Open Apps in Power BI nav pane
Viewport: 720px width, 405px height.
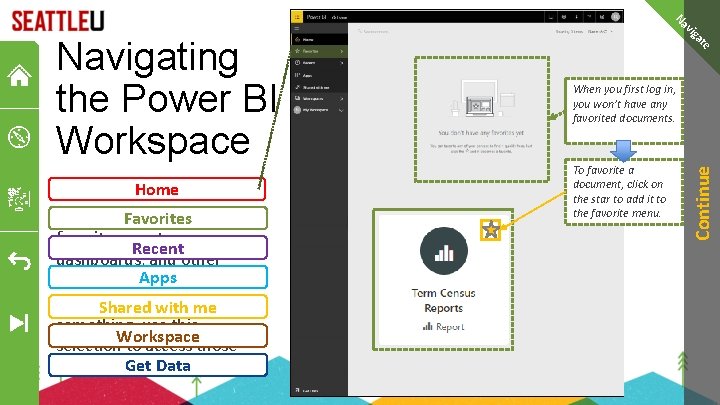point(319,75)
